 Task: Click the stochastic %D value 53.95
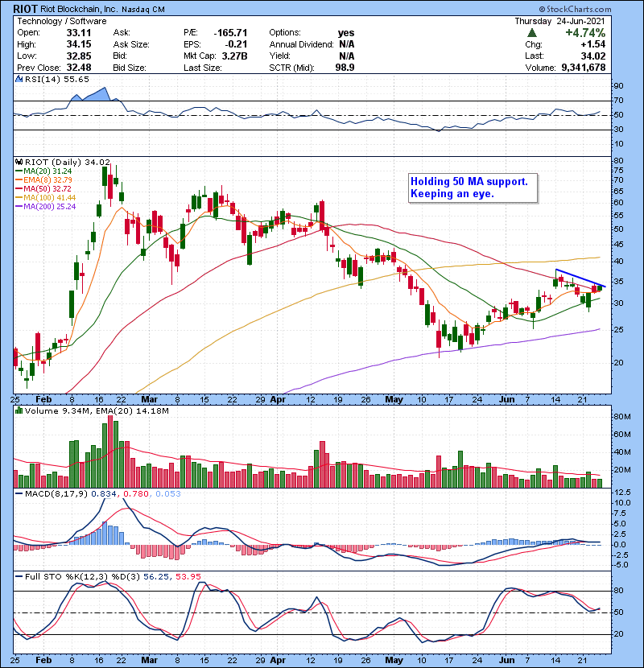(188, 576)
